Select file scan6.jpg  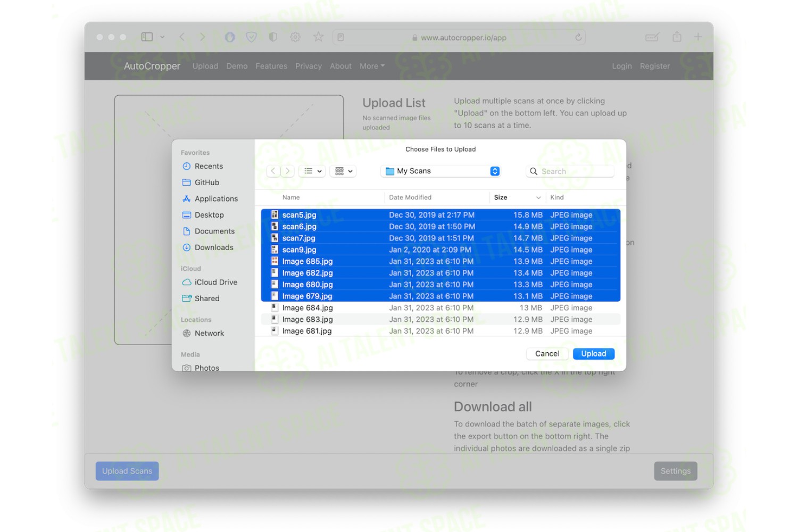point(440,227)
